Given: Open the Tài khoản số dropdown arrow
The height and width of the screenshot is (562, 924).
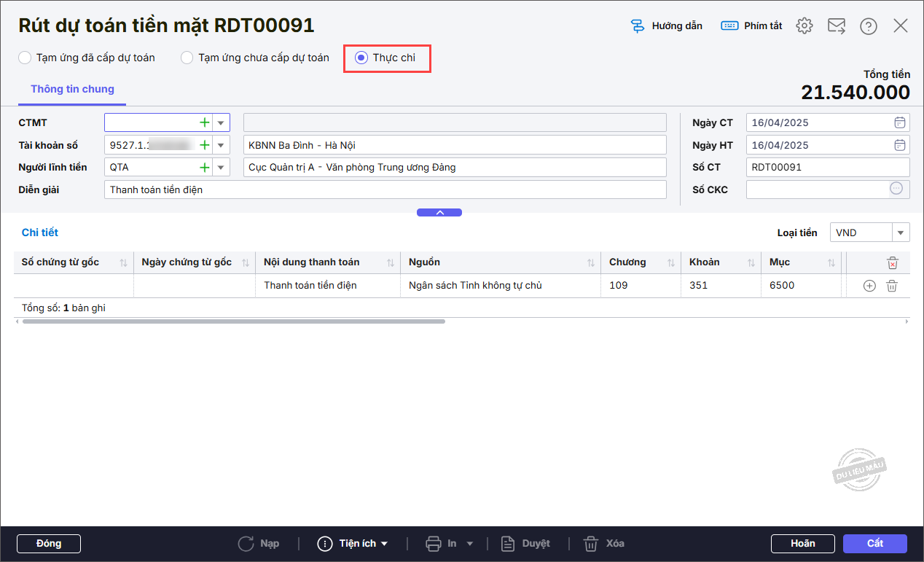Looking at the screenshot, I should click(221, 145).
